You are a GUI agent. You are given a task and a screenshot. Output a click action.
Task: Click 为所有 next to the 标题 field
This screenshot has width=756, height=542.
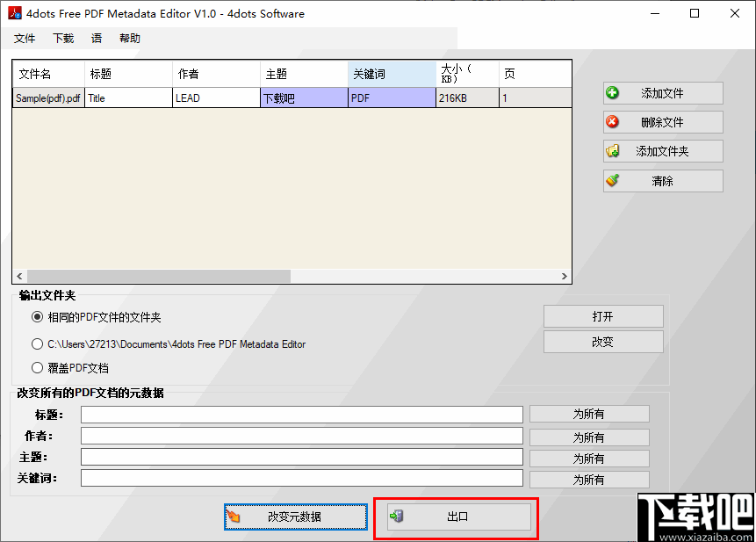point(589,414)
